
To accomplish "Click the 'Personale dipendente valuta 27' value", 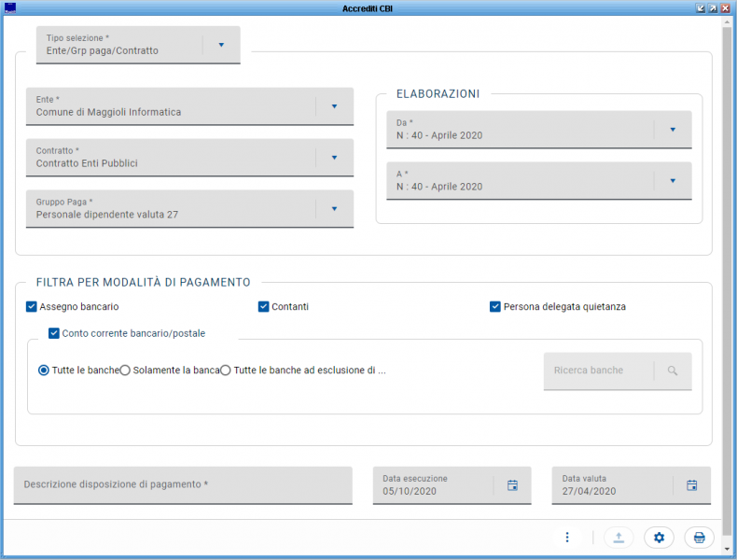I will tap(107, 215).
